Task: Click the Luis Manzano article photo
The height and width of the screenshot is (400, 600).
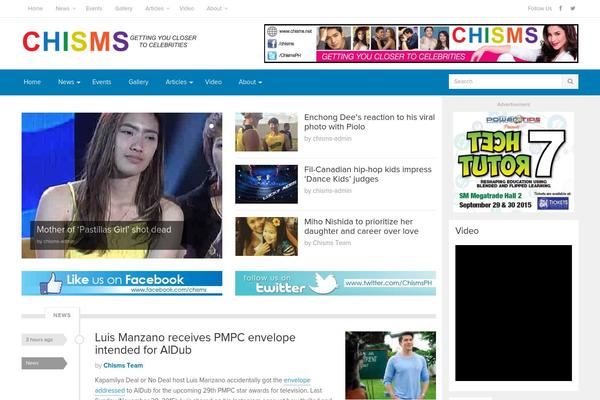Action: point(390,366)
